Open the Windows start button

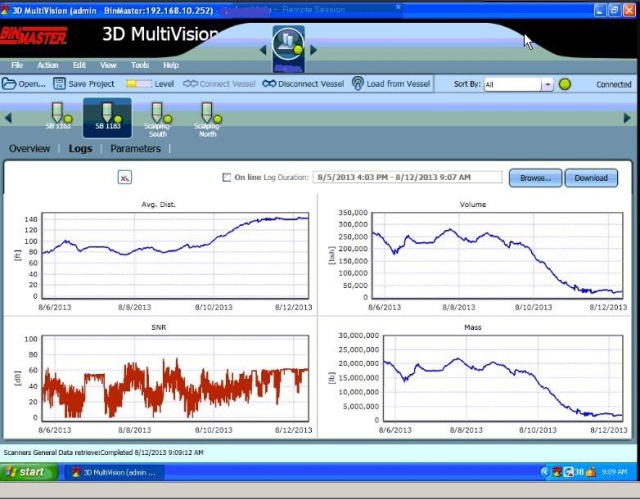[x=29, y=472]
